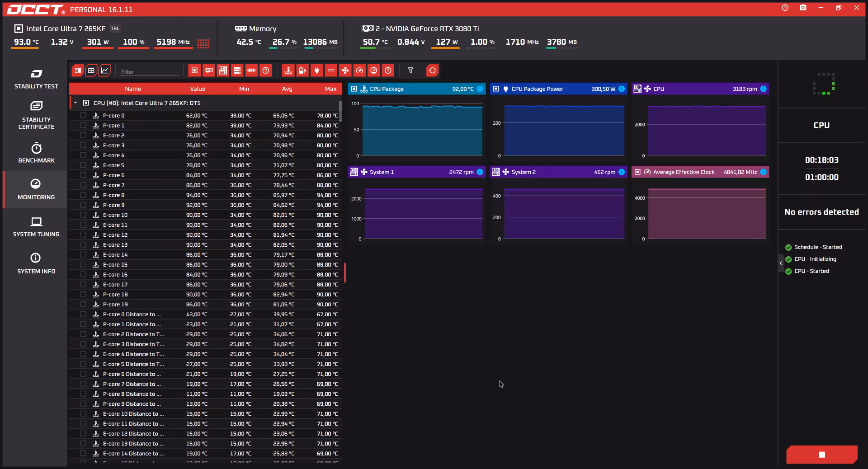Filter sensors by memory modules
Screen dimensions: 868x469
(251, 70)
